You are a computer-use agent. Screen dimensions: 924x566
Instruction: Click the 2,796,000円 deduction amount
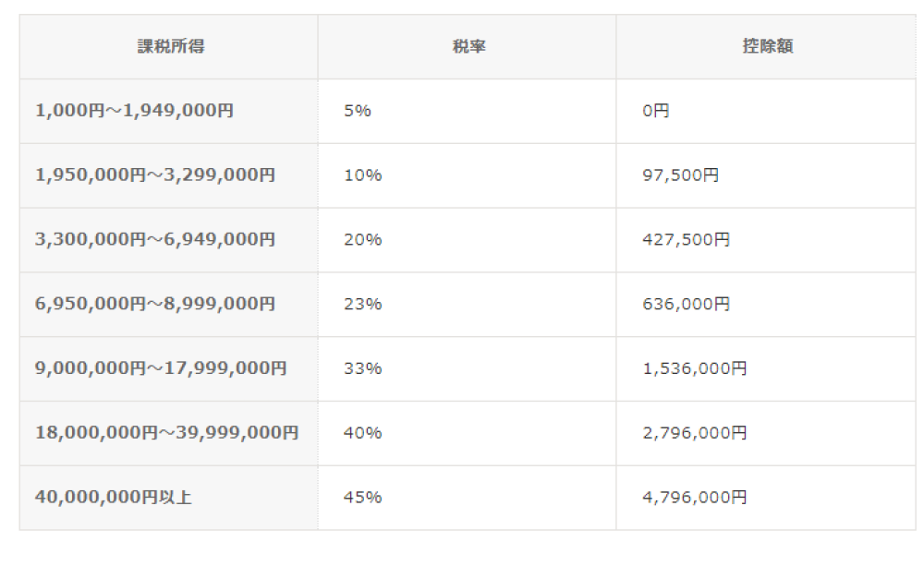point(695,433)
